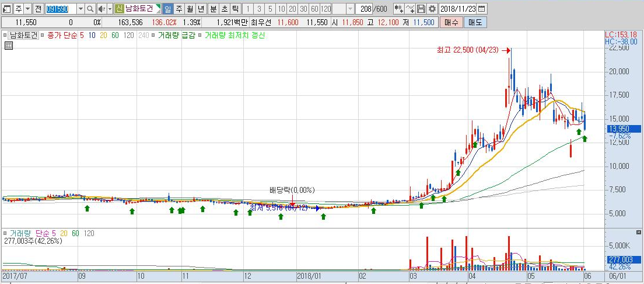Select yearly 년 period toggle
The height and width of the screenshot is (284, 644).
click(x=201, y=9)
